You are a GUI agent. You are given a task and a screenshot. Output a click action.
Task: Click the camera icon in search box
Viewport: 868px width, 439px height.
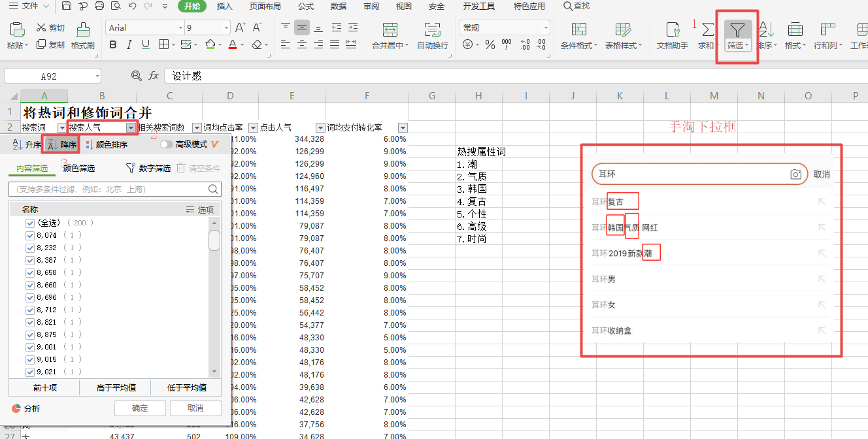[x=795, y=174]
